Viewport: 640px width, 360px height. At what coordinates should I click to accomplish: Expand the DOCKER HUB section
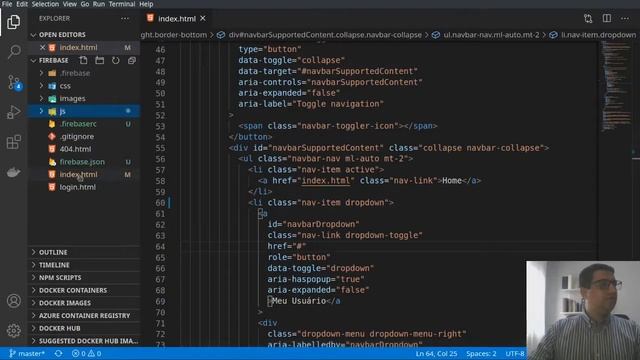[x=84, y=328]
